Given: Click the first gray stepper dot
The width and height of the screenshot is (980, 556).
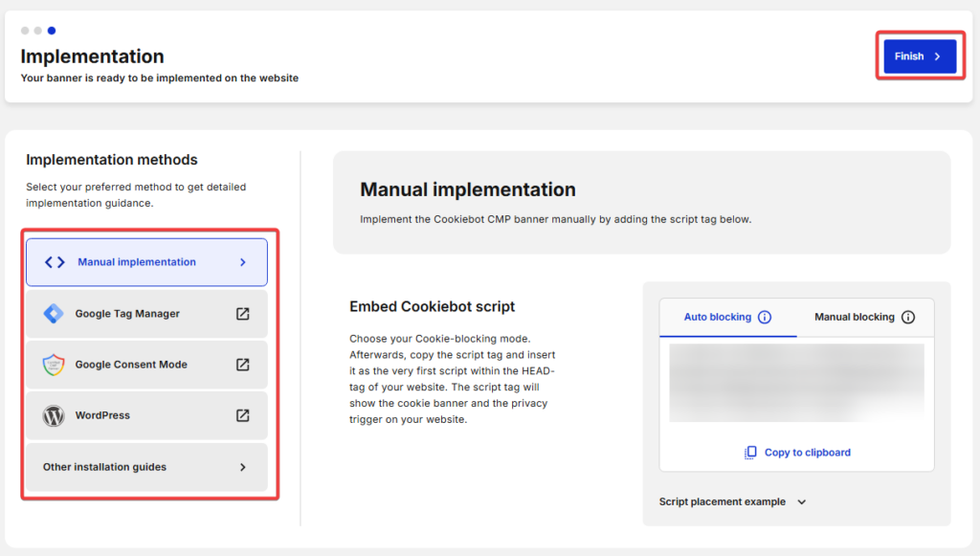Looking at the screenshot, I should click(x=24, y=30).
